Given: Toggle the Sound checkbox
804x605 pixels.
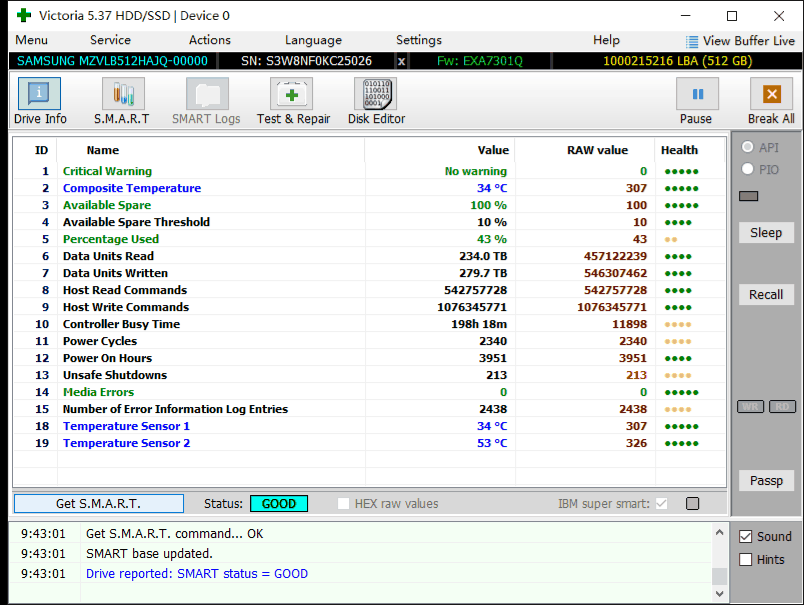Looking at the screenshot, I should point(746,537).
